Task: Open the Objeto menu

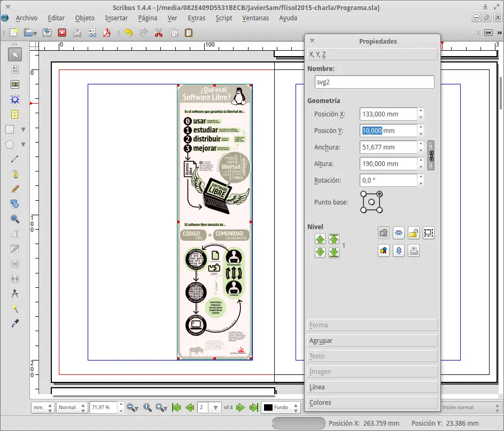Action: click(85, 18)
